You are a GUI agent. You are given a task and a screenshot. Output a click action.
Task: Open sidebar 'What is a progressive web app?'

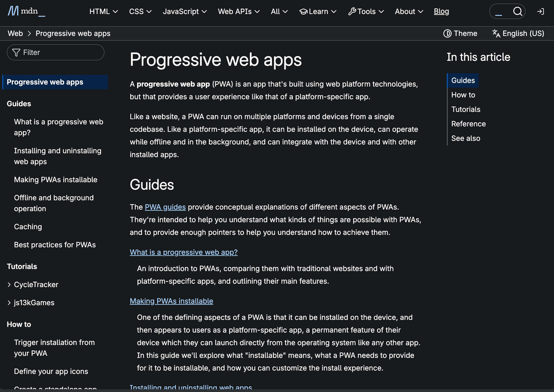[x=59, y=127]
